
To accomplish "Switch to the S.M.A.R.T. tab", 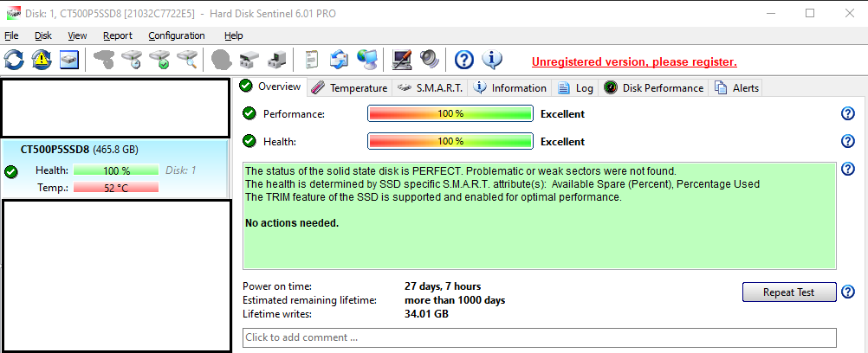I will point(431,87).
